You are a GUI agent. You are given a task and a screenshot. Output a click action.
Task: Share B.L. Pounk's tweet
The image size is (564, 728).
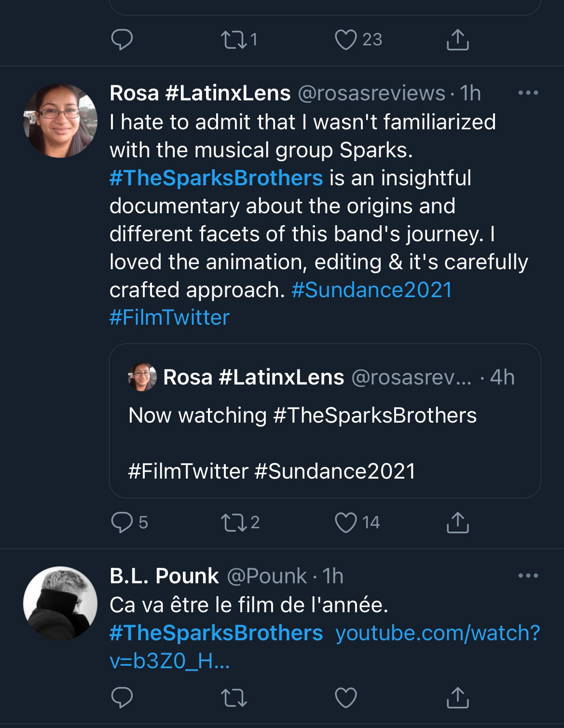coord(457,698)
